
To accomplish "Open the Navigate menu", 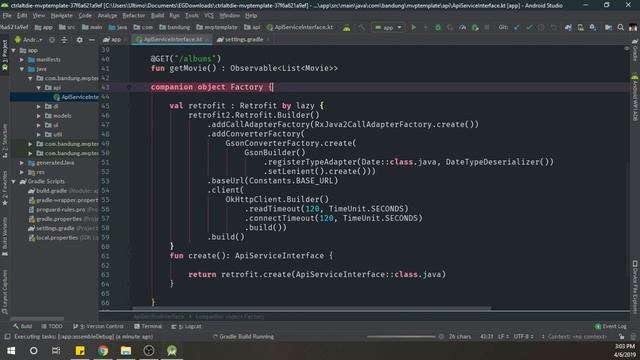I will coord(61,16).
